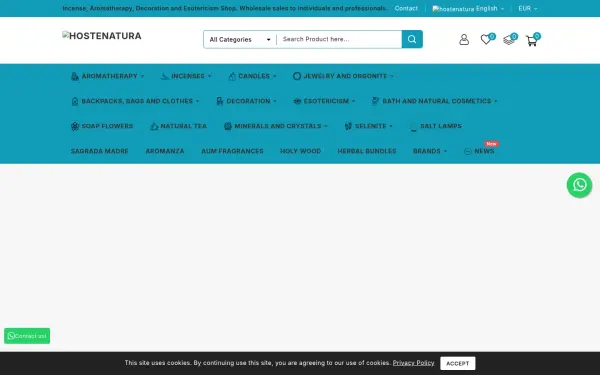Click the Esotericism eye icon
Viewport: 600px width, 375px height.
pyautogui.click(x=297, y=101)
